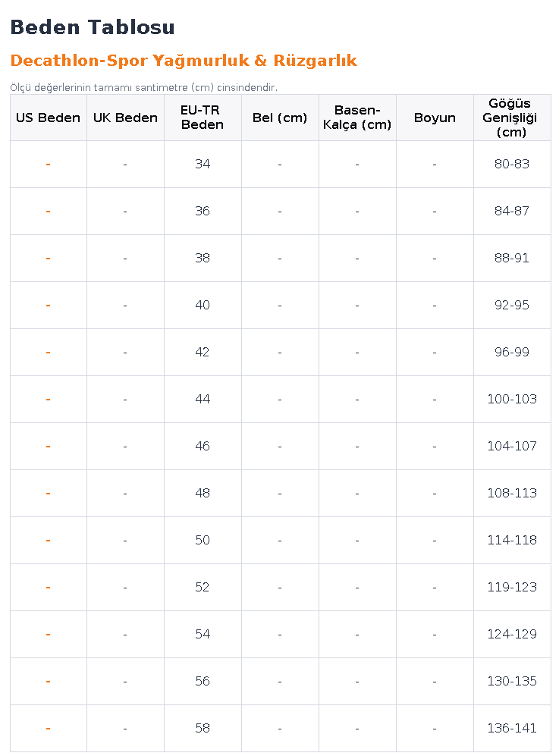Click chest width value 80-83

512,164
